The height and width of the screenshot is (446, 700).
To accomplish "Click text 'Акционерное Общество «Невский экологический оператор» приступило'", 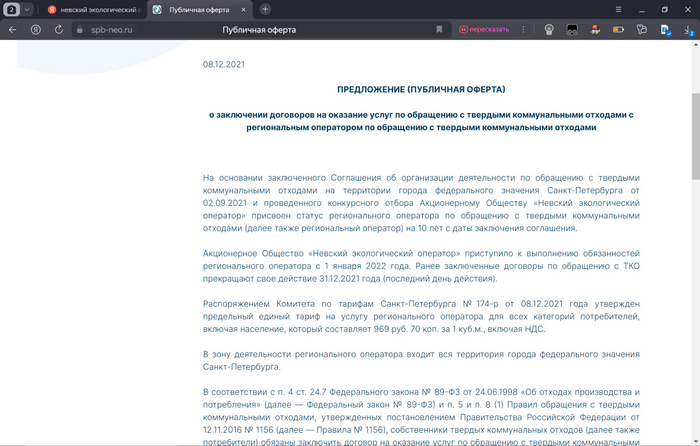I will click(x=358, y=253).
